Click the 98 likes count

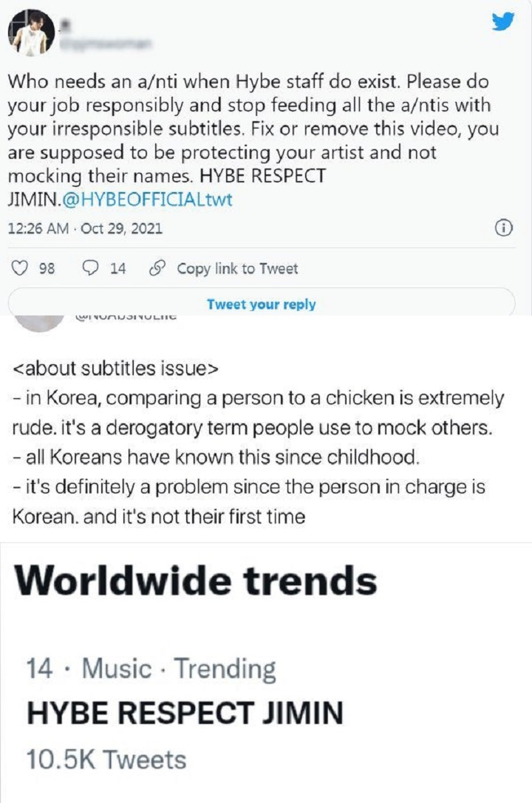[x=46, y=269]
